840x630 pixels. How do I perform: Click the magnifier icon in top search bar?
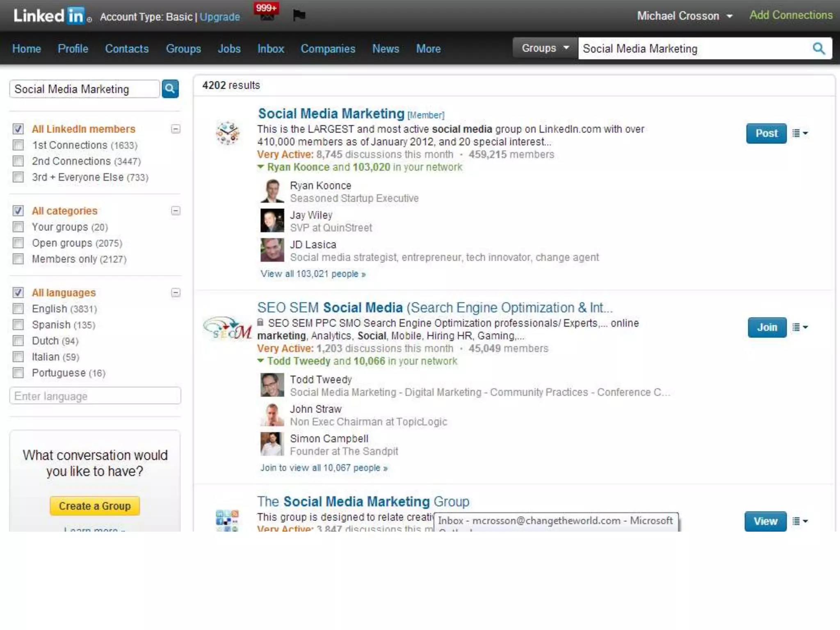(x=819, y=49)
